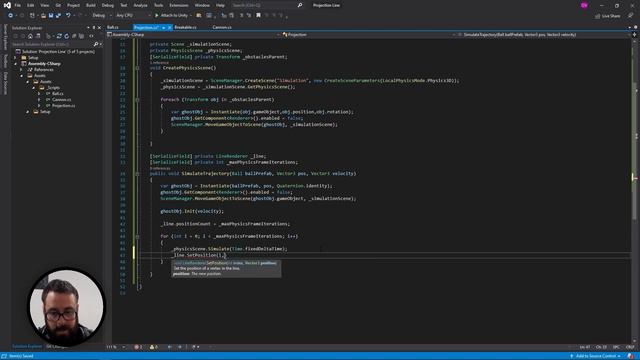
Task: Open the Debug menu
Action: point(108,5)
